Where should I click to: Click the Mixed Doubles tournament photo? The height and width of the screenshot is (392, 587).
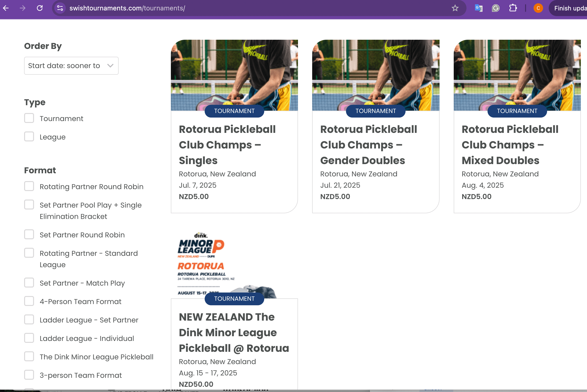(x=517, y=75)
